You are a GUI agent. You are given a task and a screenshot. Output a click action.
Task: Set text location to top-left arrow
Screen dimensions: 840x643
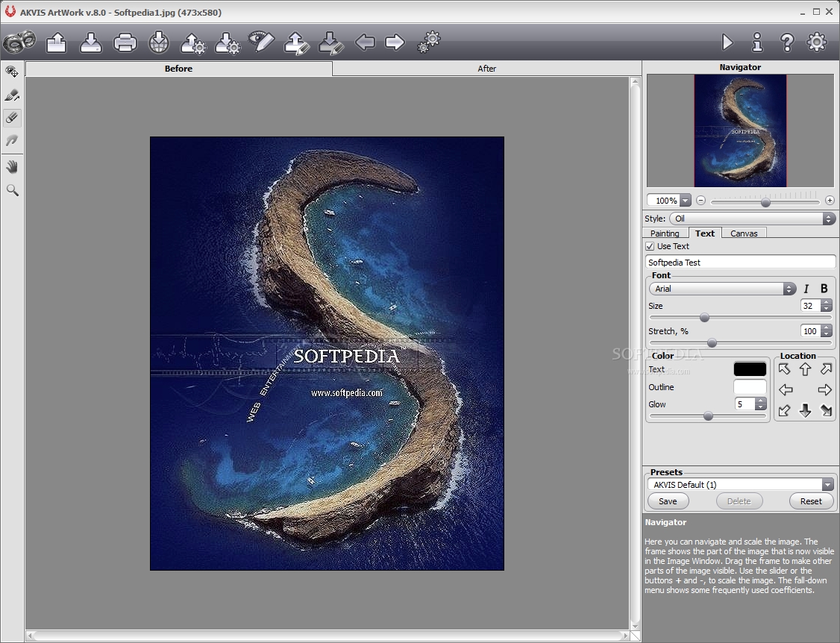784,369
